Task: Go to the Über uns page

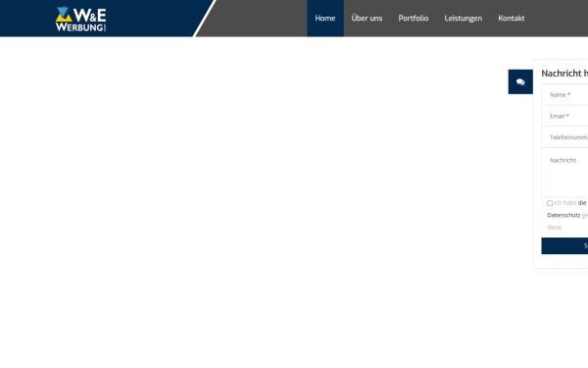Action: click(x=367, y=18)
